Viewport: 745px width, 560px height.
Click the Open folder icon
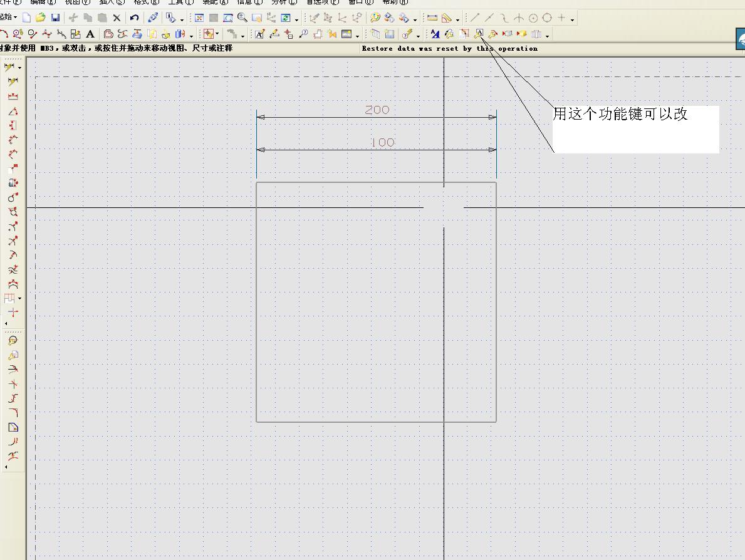[40, 18]
